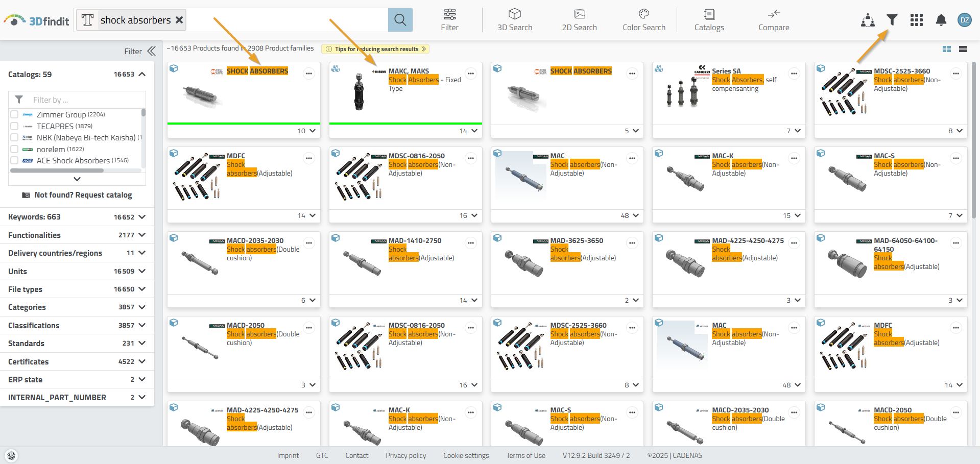Click the fingerprint icon in footer

[x=11, y=455]
